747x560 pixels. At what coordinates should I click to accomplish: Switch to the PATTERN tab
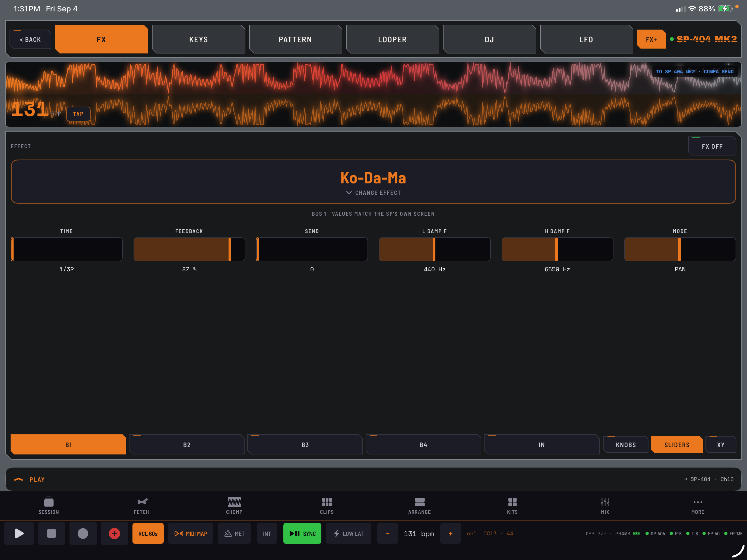296,39
